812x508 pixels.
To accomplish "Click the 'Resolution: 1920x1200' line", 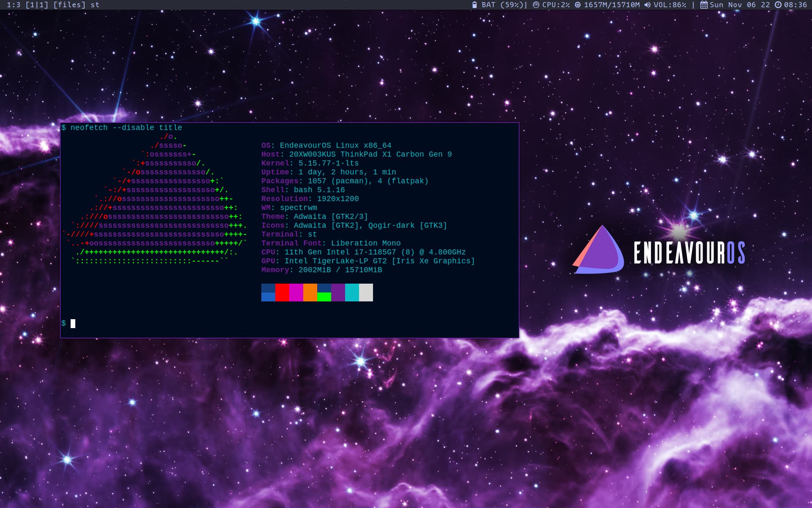I will (x=310, y=199).
